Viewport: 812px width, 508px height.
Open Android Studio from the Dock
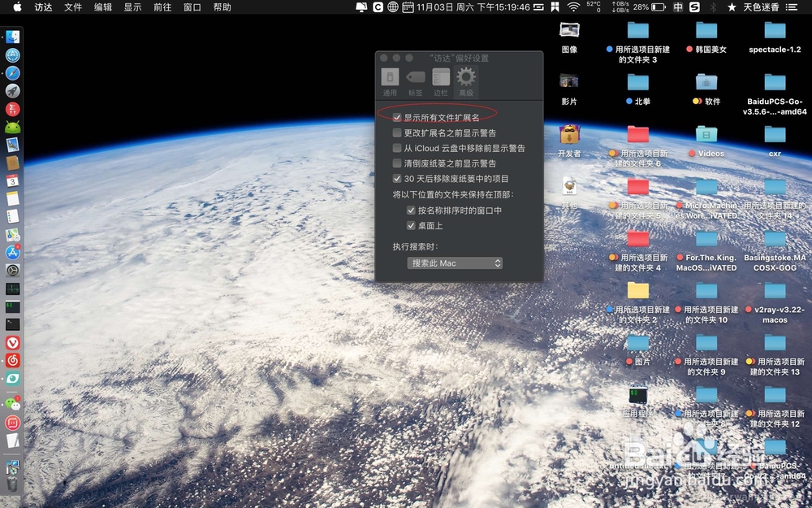(x=11, y=127)
